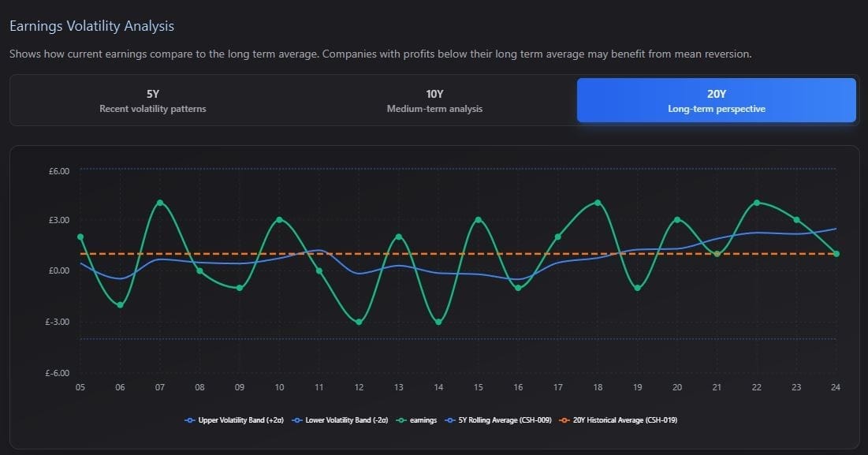Viewport: 868px width, 455px height.
Task: Select the earnings peak marker at year 18
Action: click(x=598, y=203)
